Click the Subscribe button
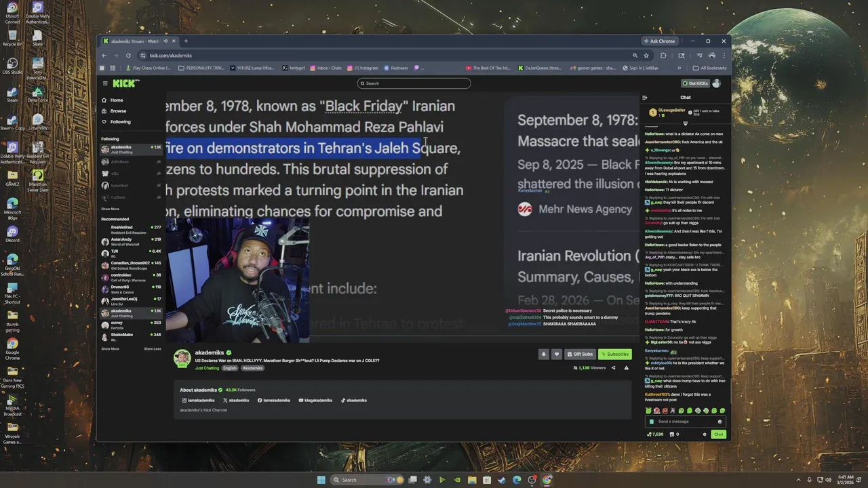This screenshot has height=488, width=868. [614, 354]
